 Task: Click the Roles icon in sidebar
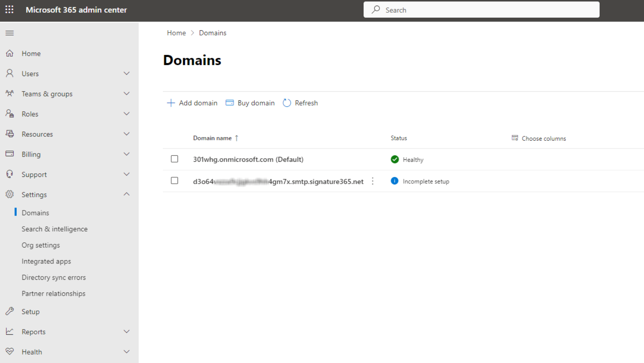(10, 114)
